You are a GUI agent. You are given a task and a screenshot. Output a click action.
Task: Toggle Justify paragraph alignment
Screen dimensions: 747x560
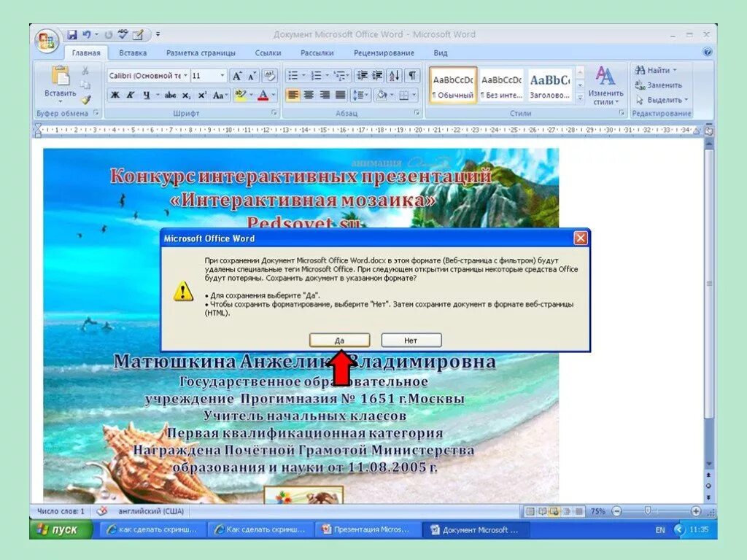tap(340, 96)
